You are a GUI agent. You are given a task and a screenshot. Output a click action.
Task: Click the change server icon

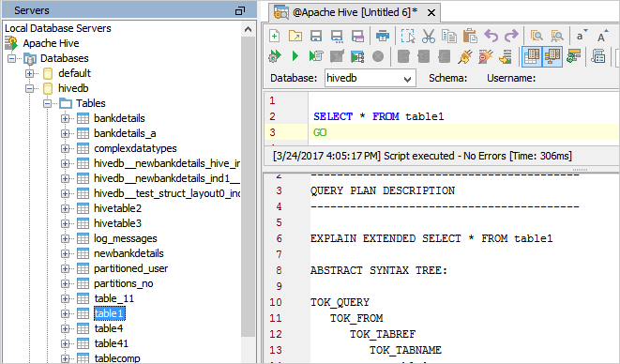tap(506, 56)
